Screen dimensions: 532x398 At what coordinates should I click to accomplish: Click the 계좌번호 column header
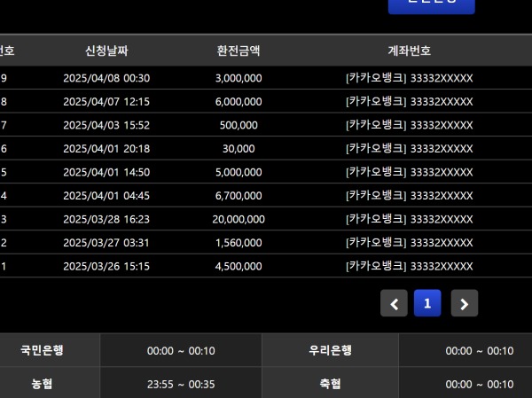click(x=410, y=51)
